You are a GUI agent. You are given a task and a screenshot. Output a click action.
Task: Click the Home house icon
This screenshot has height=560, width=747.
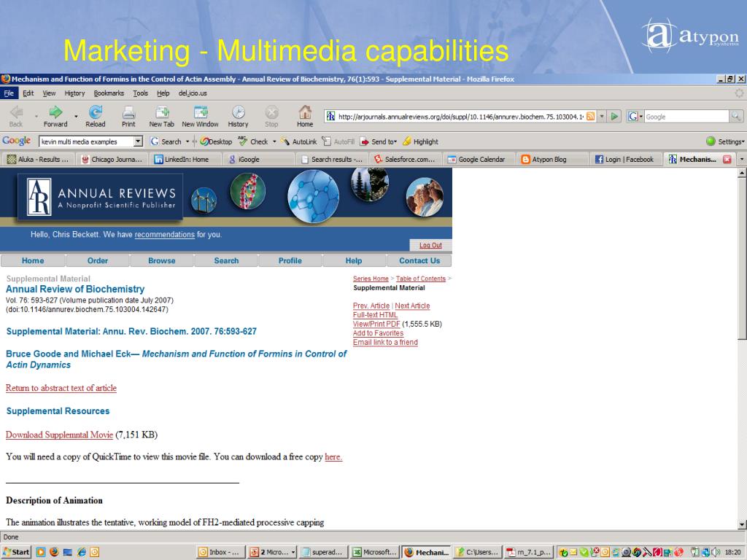[x=305, y=112]
